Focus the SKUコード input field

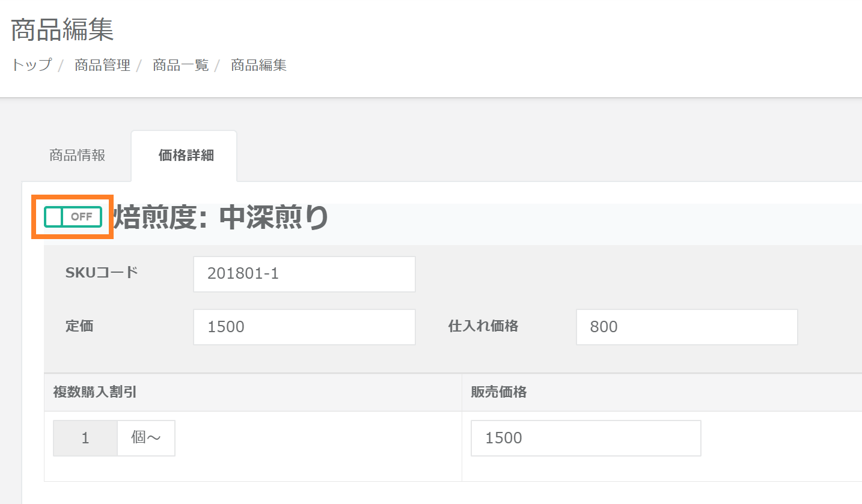[304, 275]
